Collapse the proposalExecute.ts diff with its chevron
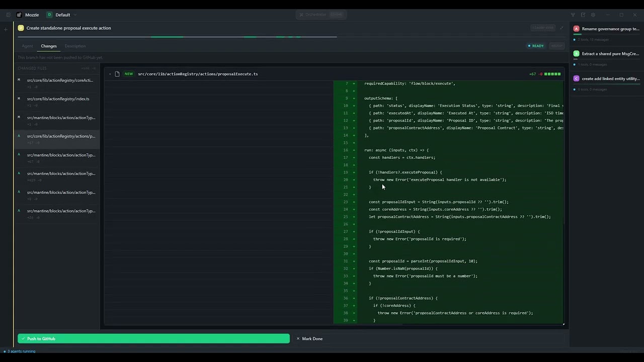 click(x=110, y=74)
